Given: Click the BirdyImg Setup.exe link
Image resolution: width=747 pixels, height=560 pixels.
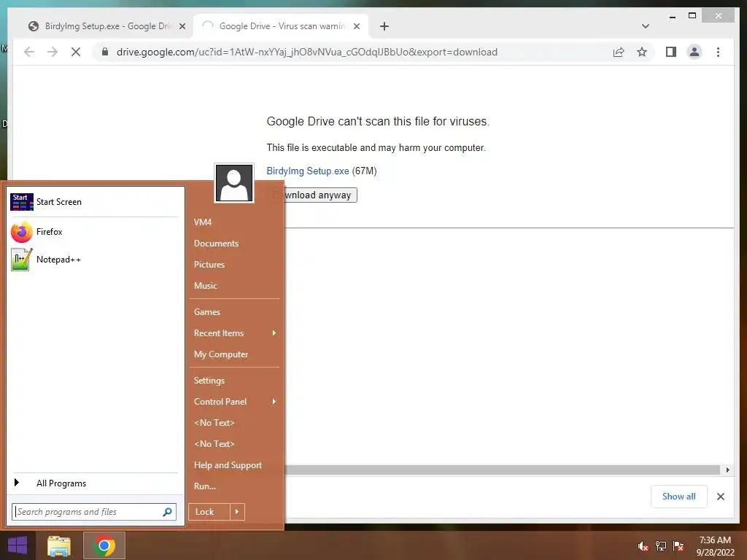Looking at the screenshot, I should 308,171.
